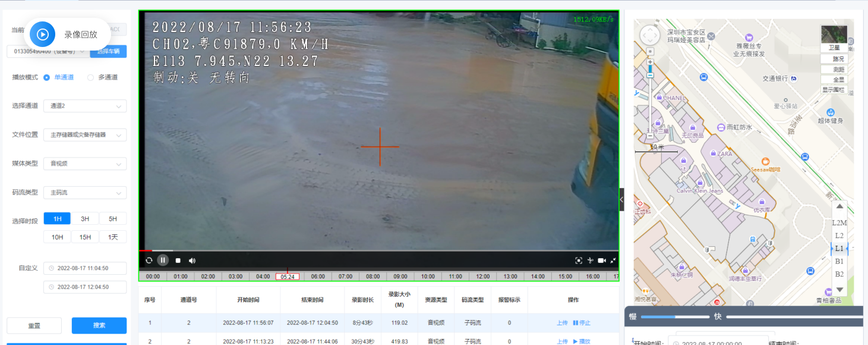
Task: Click the 重置 reset button
Action: click(34, 325)
